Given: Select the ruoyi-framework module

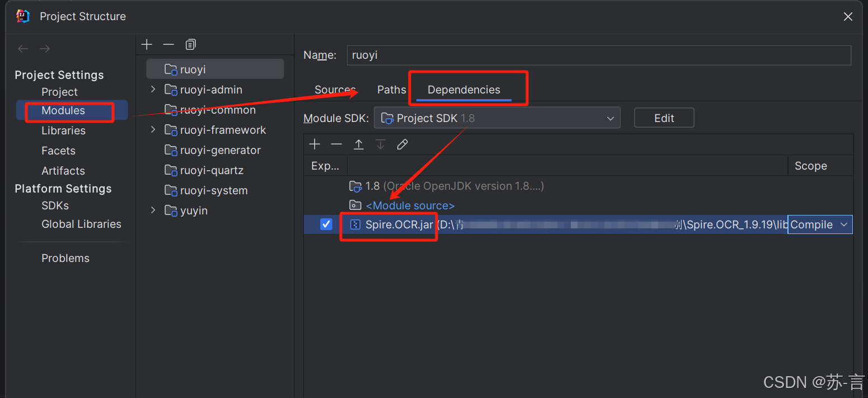Looking at the screenshot, I should (x=223, y=130).
